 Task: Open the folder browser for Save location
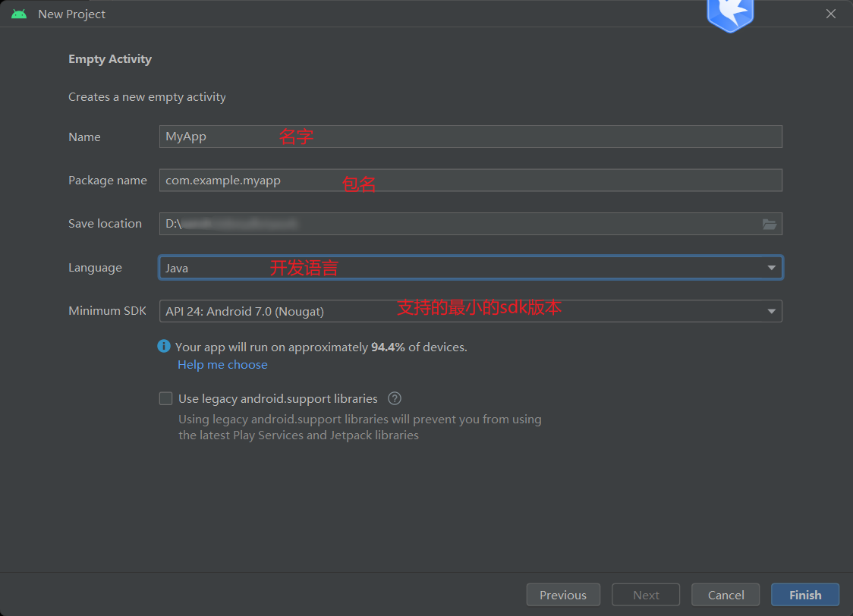click(x=770, y=224)
